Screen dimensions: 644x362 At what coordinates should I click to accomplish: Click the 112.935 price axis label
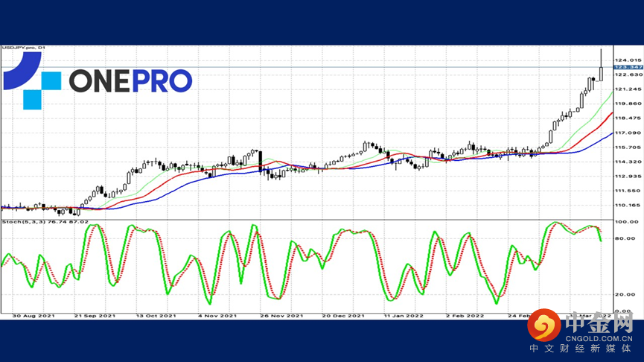(628, 177)
